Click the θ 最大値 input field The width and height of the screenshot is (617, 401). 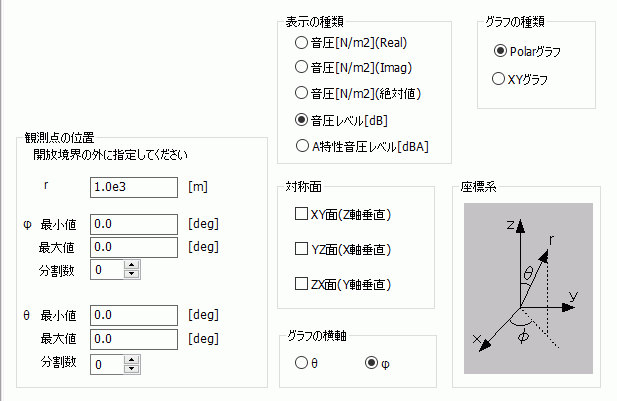click(x=134, y=338)
